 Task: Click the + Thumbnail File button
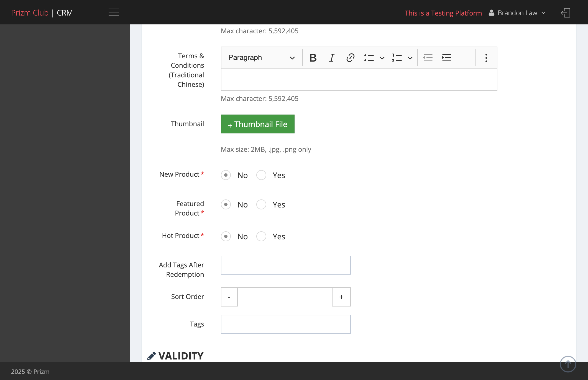(258, 124)
